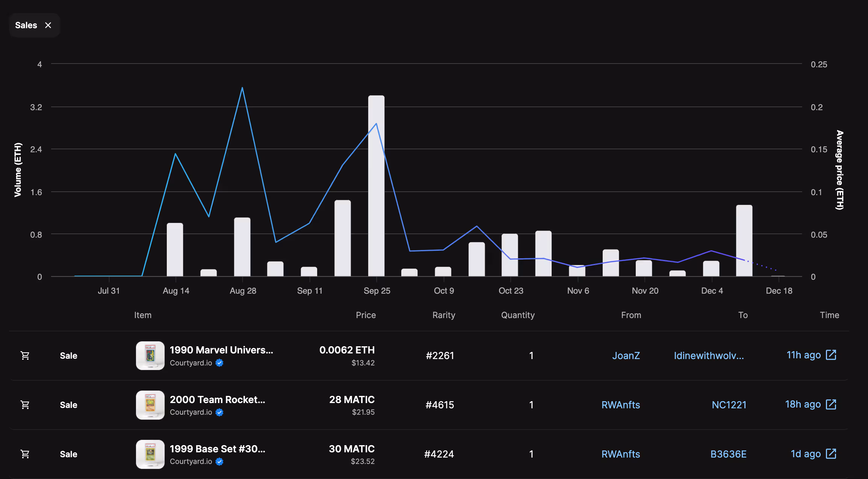Screen dimensions: 868x479
Task: Open external link icon for the 1d ago sale
Action: (831, 454)
